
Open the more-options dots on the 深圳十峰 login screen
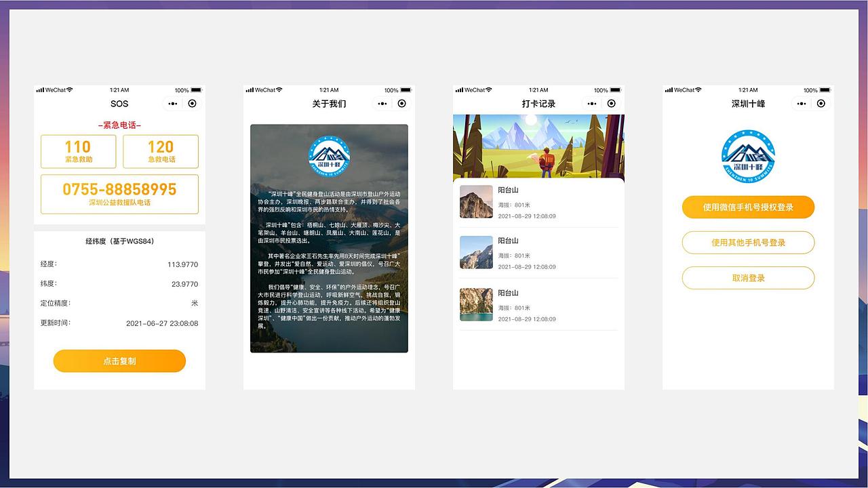coord(802,104)
